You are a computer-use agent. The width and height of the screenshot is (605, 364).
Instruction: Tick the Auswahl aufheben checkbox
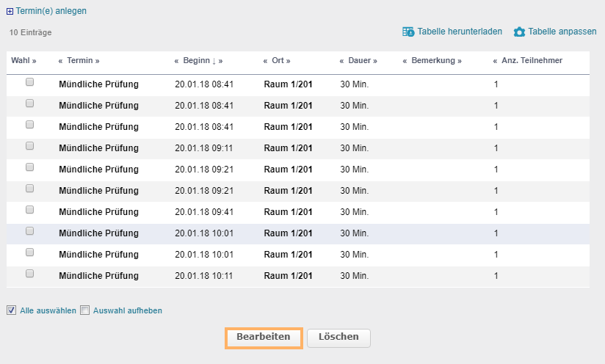click(x=84, y=310)
